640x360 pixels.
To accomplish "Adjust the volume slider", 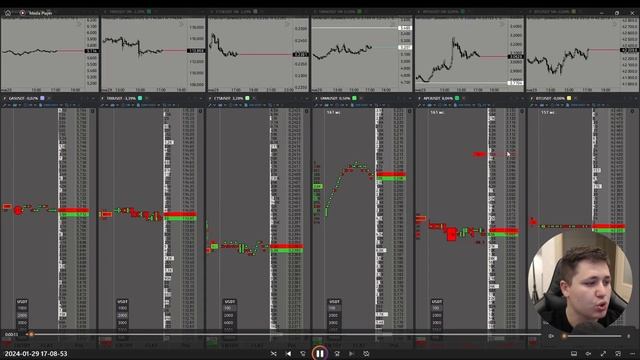I will (x=592, y=336).
